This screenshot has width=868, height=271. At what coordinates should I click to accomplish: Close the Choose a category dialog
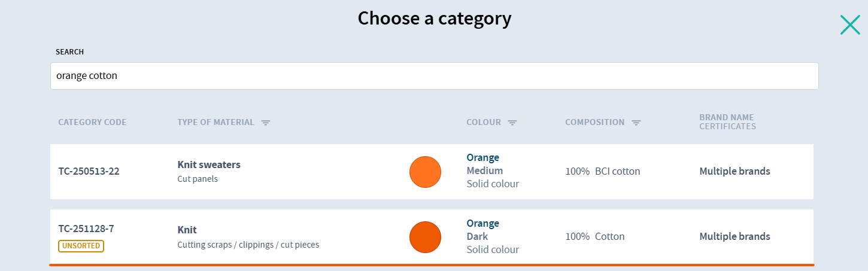(849, 25)
